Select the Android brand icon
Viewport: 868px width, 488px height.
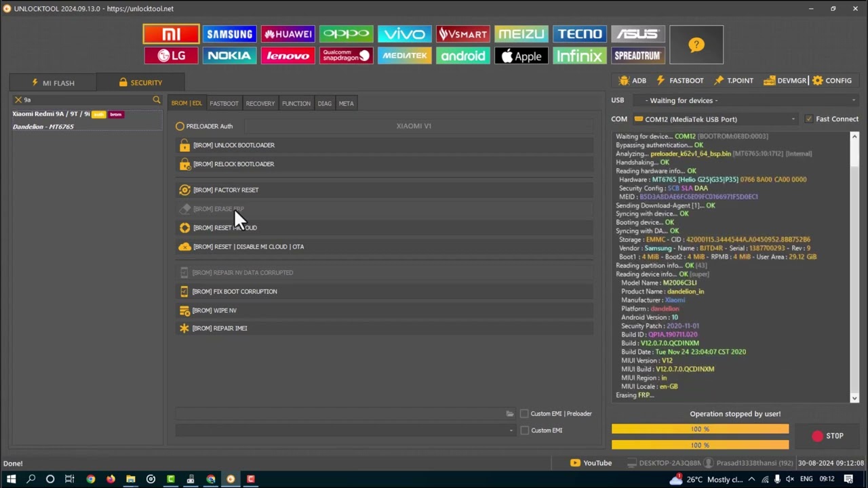(463, 56)
